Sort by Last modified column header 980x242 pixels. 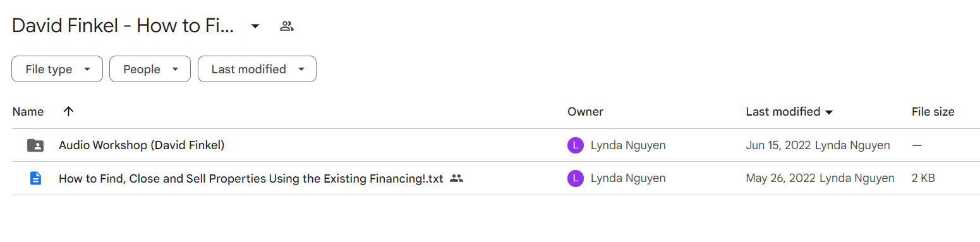(783, 112)
